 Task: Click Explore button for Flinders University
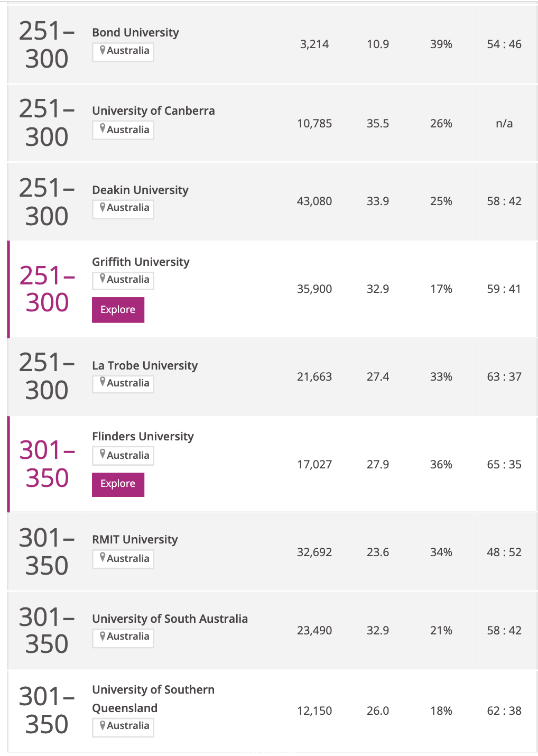coord(118,484)
